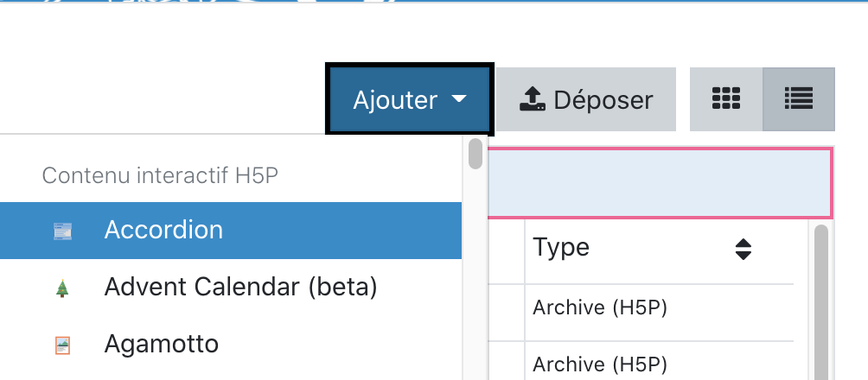
Task: Select Accordion from the H5P menu
Action: coord(163,231)
